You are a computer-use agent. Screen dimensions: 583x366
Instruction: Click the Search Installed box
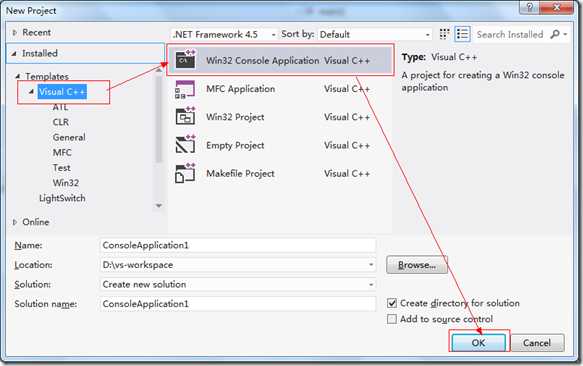(510, 35)
